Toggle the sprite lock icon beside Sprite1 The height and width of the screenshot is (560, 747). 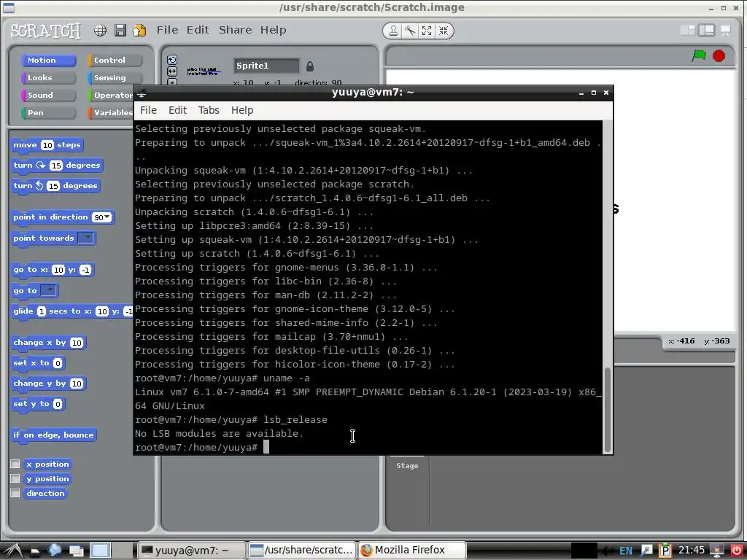point(309,66)
